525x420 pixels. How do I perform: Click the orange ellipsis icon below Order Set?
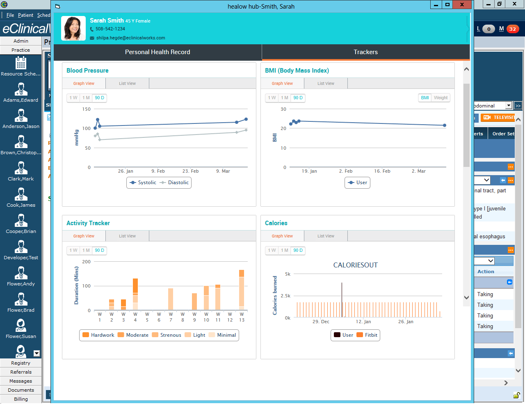click(511, 167)
